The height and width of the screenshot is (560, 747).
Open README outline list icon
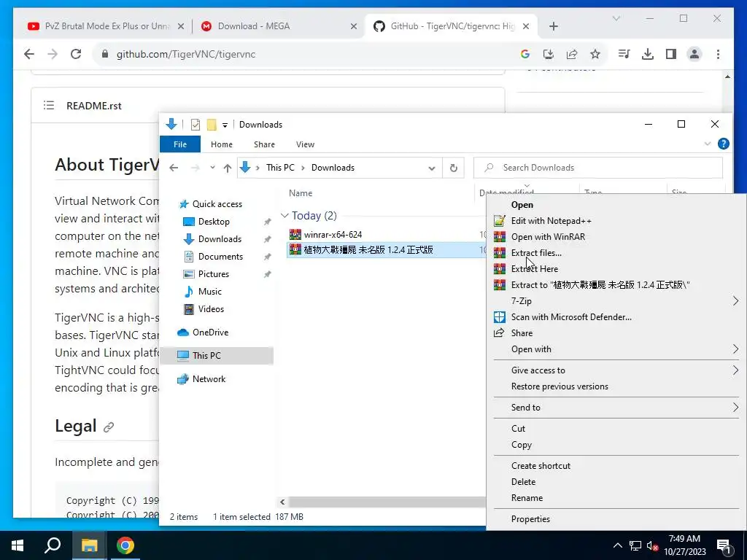(49, 105)
